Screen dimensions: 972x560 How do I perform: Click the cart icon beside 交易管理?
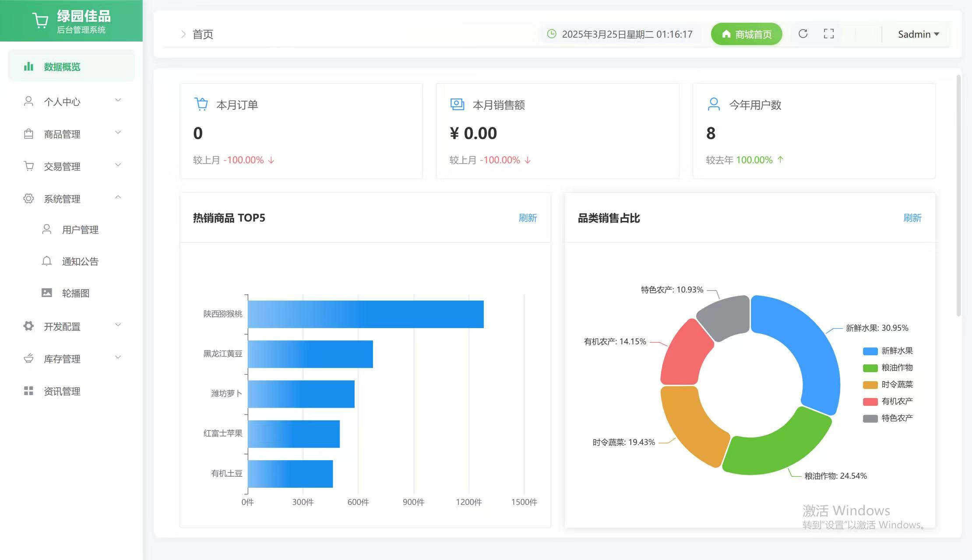coord(28,166)
